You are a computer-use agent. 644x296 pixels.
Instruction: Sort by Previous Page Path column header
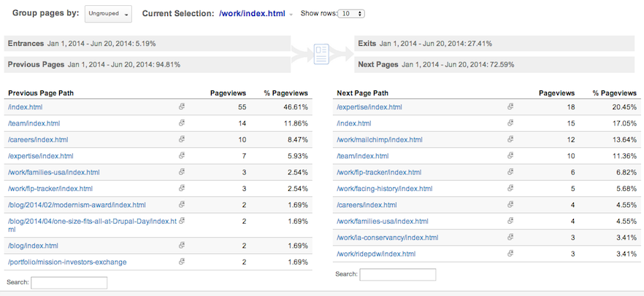[41, 93]
